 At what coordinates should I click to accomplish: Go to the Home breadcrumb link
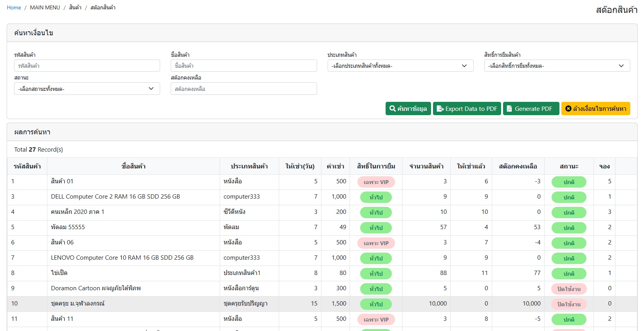(14, 7)
